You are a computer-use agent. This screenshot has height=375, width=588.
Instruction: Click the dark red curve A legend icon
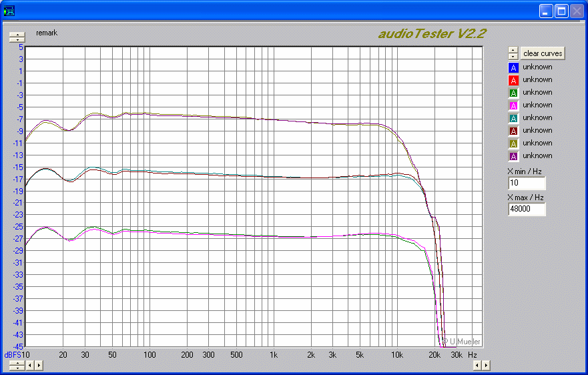513,131
